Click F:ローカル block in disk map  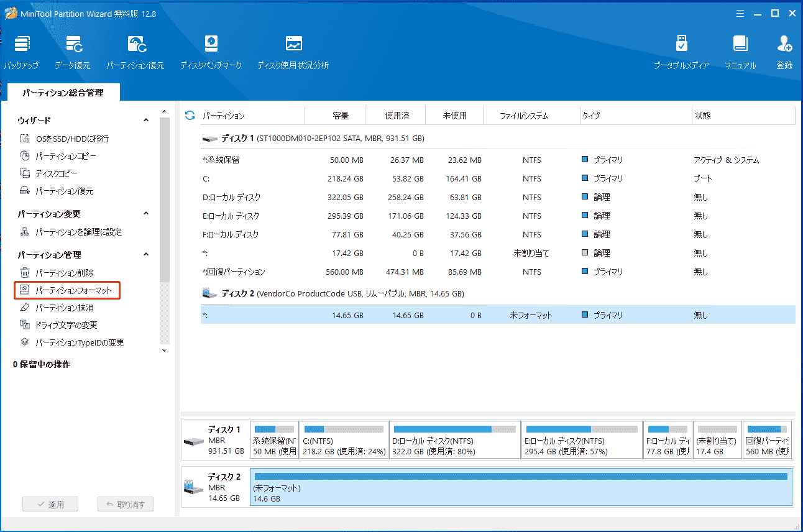point(668,440)
